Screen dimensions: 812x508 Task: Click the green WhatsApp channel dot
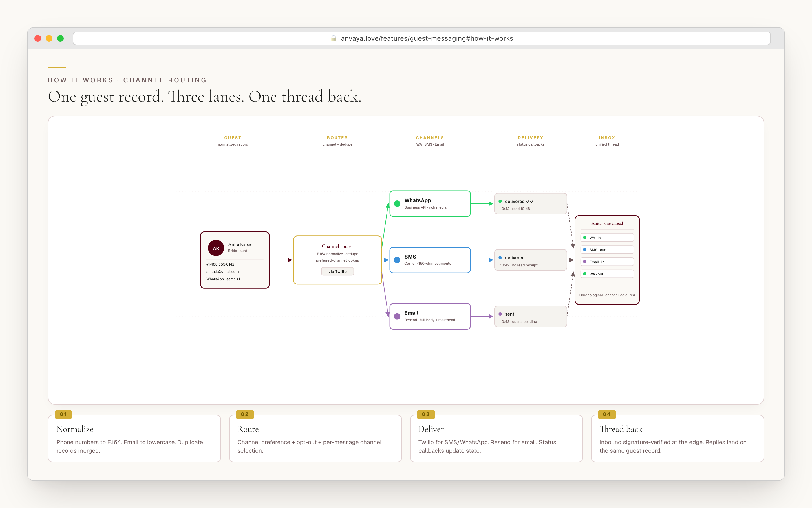[x=397, y=203]
